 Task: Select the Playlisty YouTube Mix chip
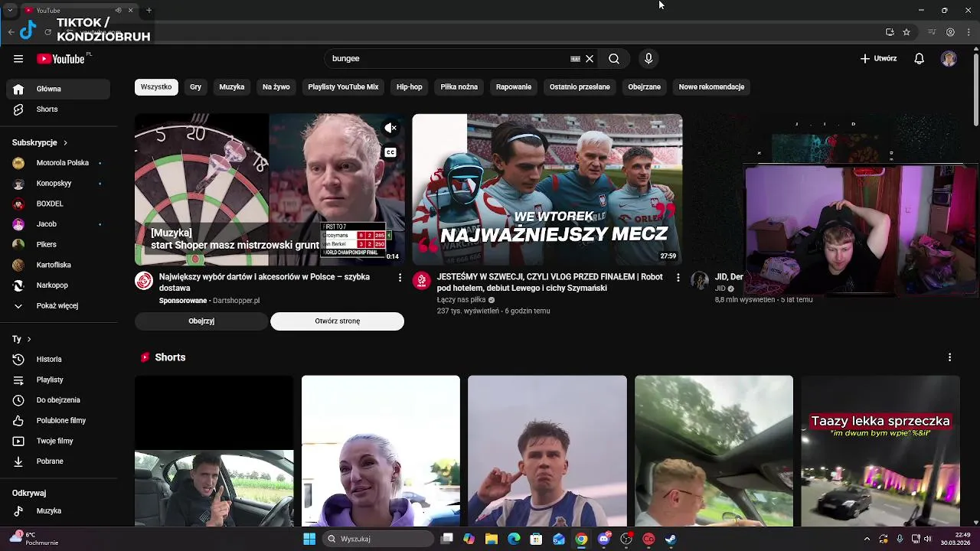[x=343, y=87]
